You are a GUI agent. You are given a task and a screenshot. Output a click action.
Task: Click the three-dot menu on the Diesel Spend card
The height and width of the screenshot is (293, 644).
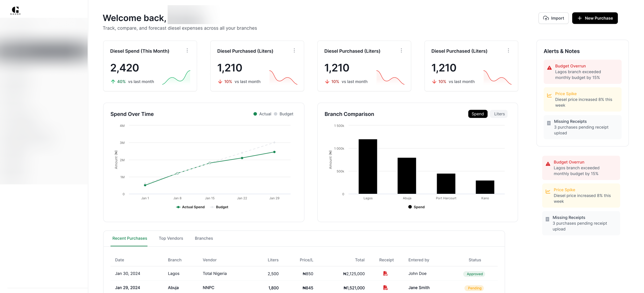pos(187,50)
